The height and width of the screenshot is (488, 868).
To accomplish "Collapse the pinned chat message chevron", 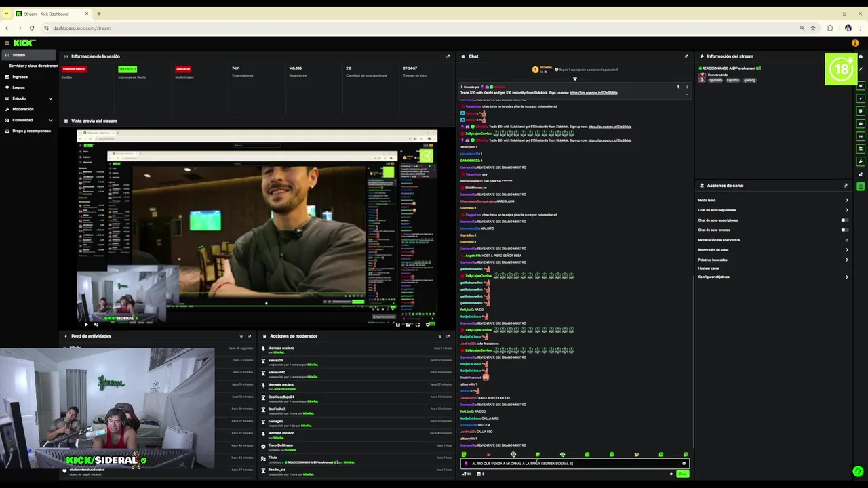I will 686,94.
